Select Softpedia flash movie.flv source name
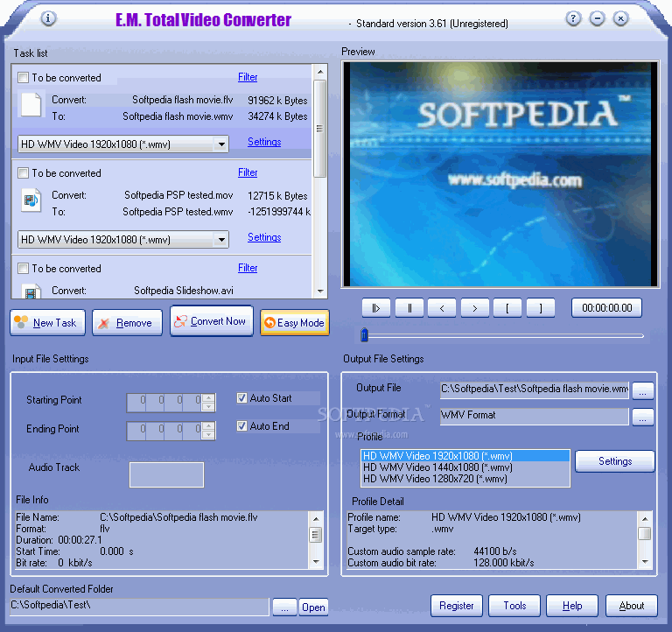The width and height of the screenshot is (672, 632). [x=183, y=100]
